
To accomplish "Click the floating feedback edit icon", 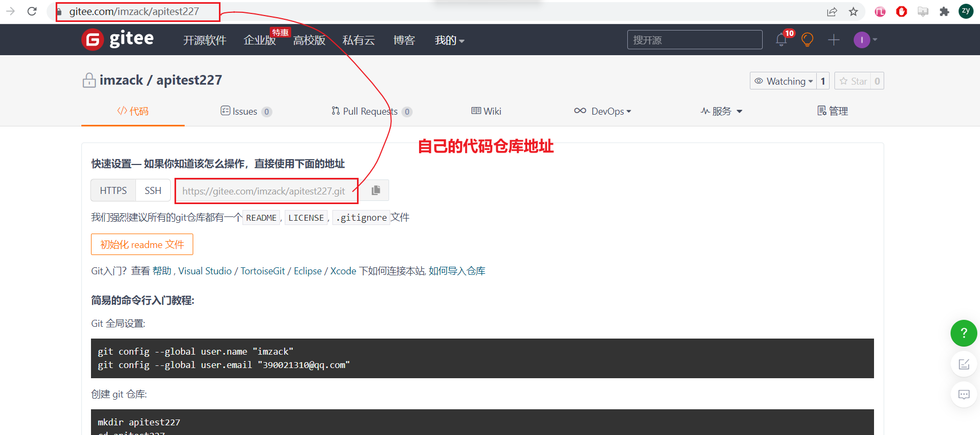I will tap(964, 364).
